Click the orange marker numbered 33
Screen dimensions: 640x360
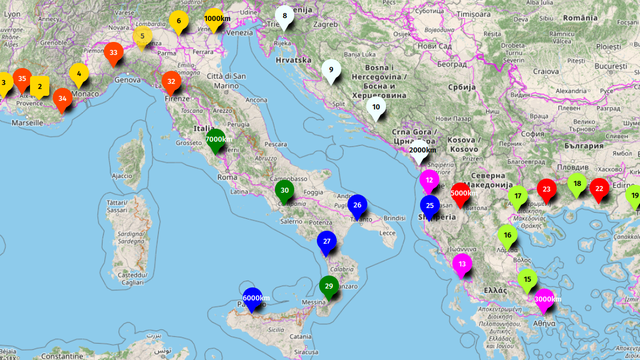[x=113, y=55]
